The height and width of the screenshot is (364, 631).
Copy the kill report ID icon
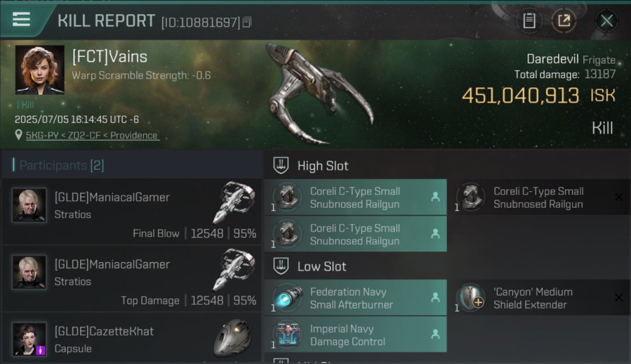click(x=247, y=22)
